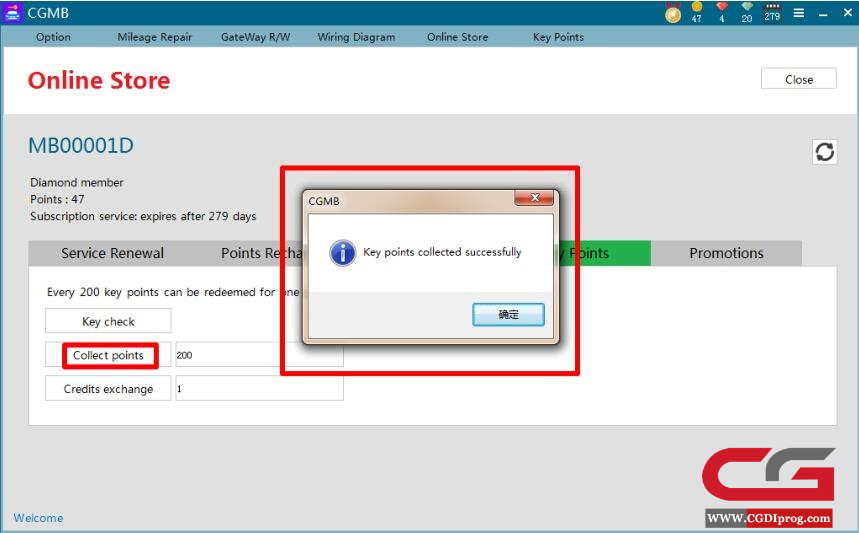Open the Key Points menu

click(x=558, y=37)
